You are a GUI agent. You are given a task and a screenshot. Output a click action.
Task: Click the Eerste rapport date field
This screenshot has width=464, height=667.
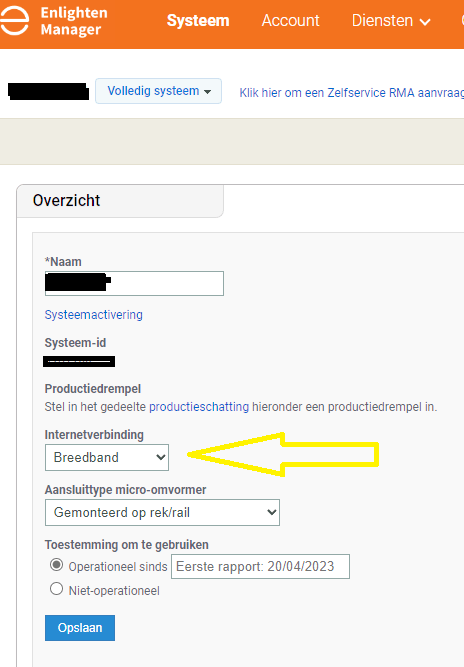260,567
